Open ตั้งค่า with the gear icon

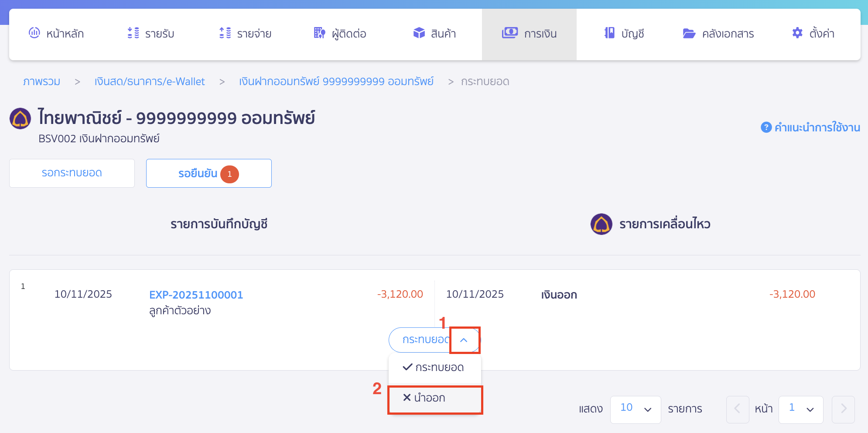point(798,33)
